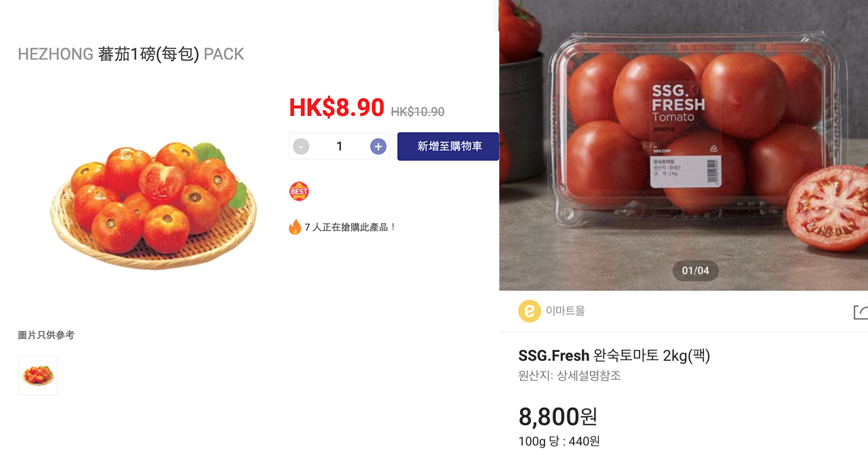
Task: Open the SSG.Fresh 완숙토마토 2kg(팩) product title
Action: coord(613,355)
